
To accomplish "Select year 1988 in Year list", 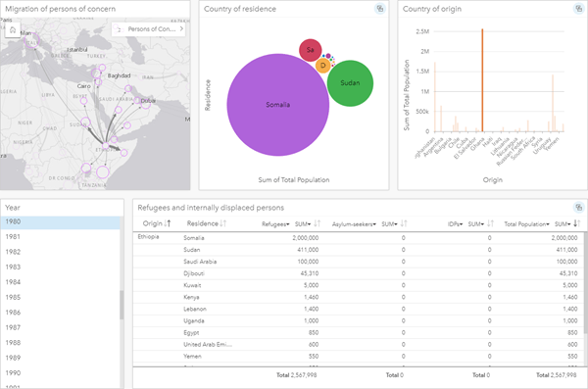I will 61,343.
